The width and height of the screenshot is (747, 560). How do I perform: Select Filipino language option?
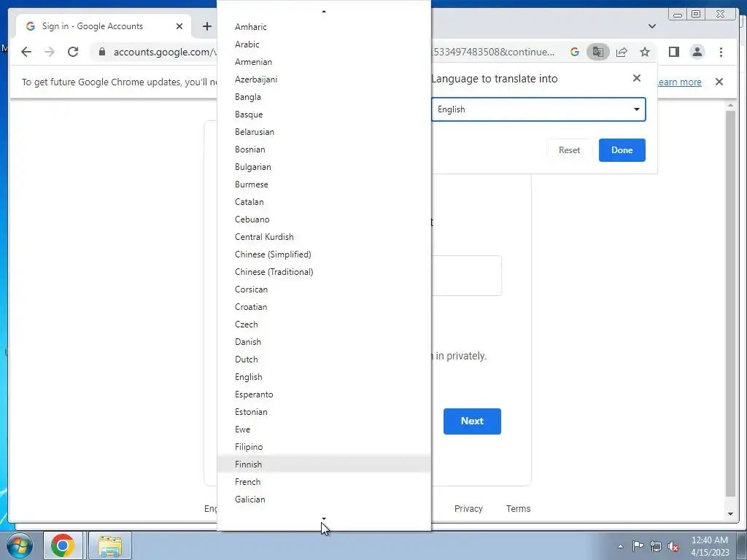point(324,447)
